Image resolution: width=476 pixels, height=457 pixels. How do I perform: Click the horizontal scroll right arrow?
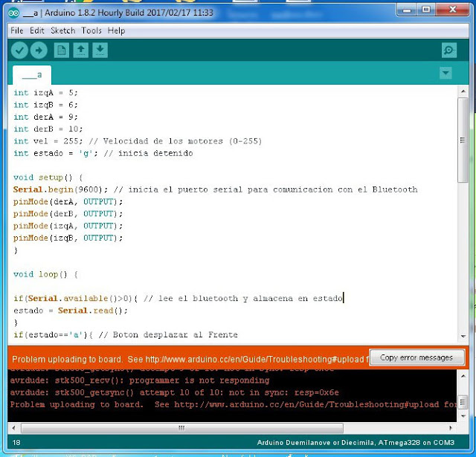pyautogui.click(x=451, y=428)
